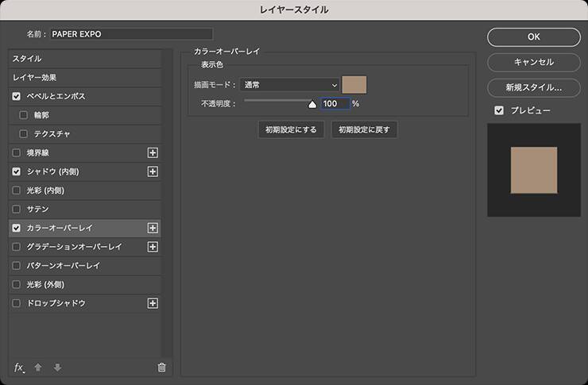Click plus icon next to ドロップシャドウ
588x385 pixels.
153,303
